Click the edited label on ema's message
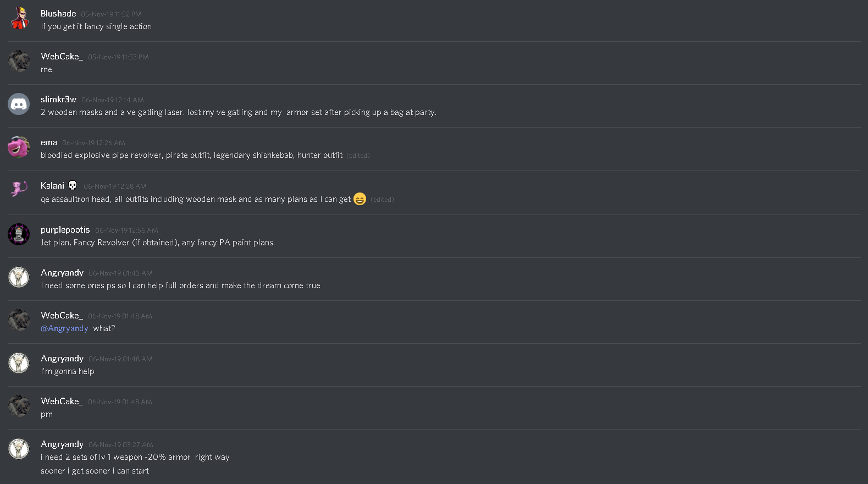Viewport: 868px width, 484px height. (358, 156)
